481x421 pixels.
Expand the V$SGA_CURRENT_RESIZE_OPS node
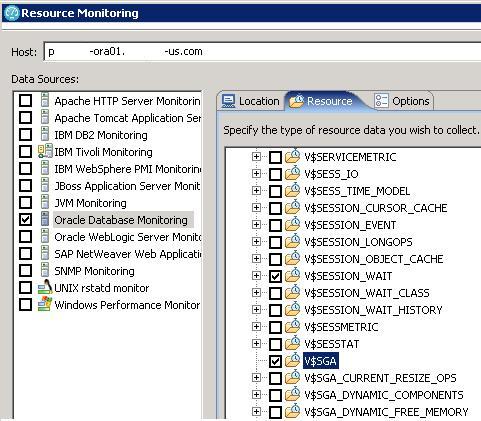256,378
